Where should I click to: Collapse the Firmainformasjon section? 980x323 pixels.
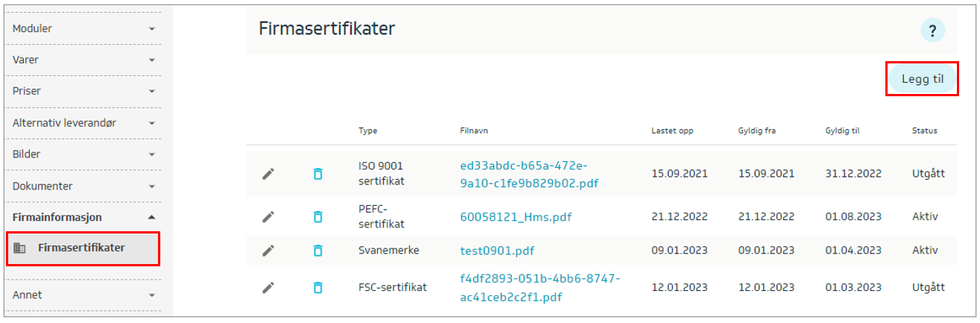82,217
